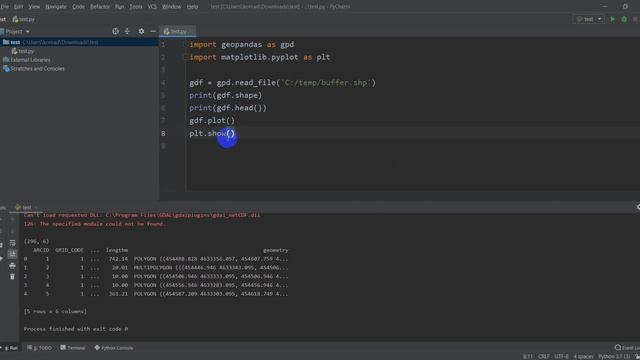This screenshot has height=360, width=640.
Task: Minimize the PyCharm window
Action: pyautogui.click(x=604, y=7)
